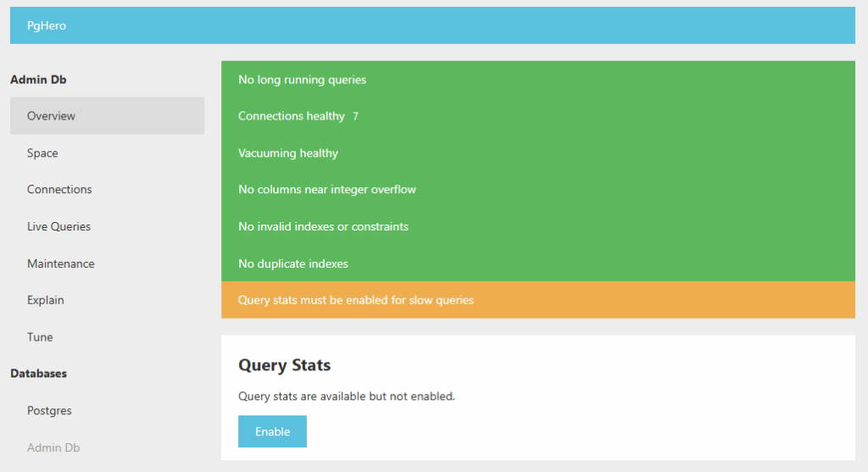Go to the Space section
The image size is (868, 472).
(x=42, y=153)
